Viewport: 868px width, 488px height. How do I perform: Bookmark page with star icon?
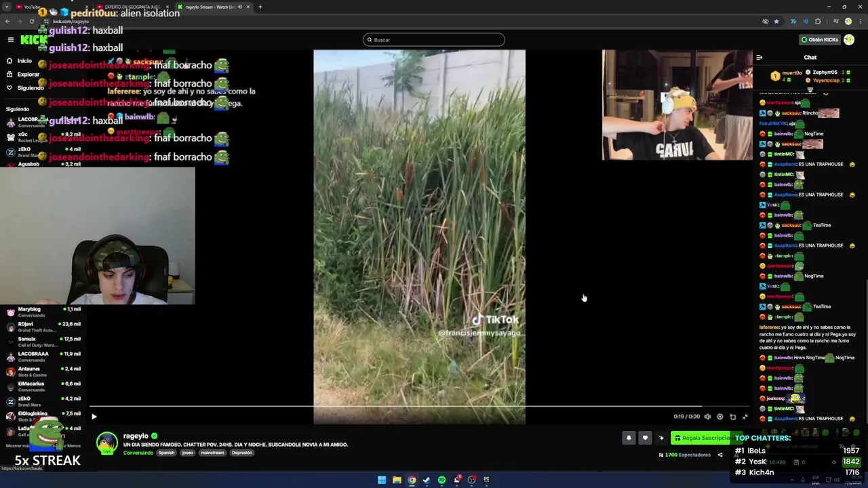tap(776, 21)
